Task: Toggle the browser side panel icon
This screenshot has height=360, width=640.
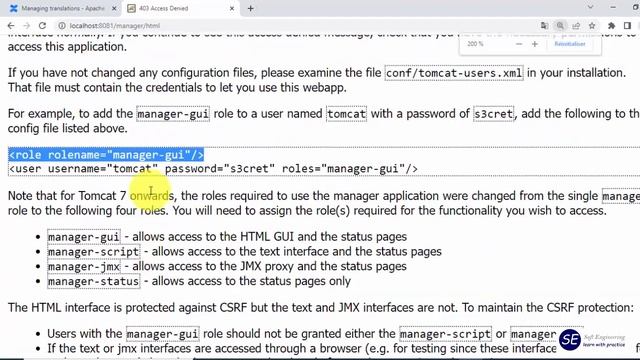Action: (627, 26)
